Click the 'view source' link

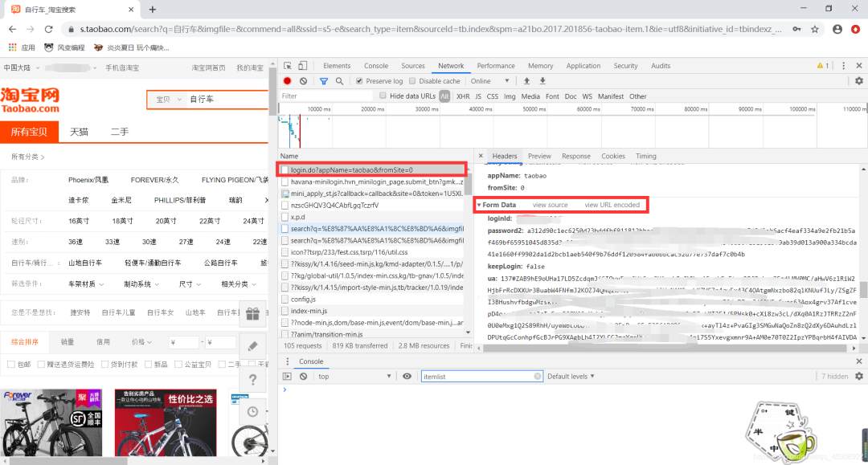click(551, 205)
